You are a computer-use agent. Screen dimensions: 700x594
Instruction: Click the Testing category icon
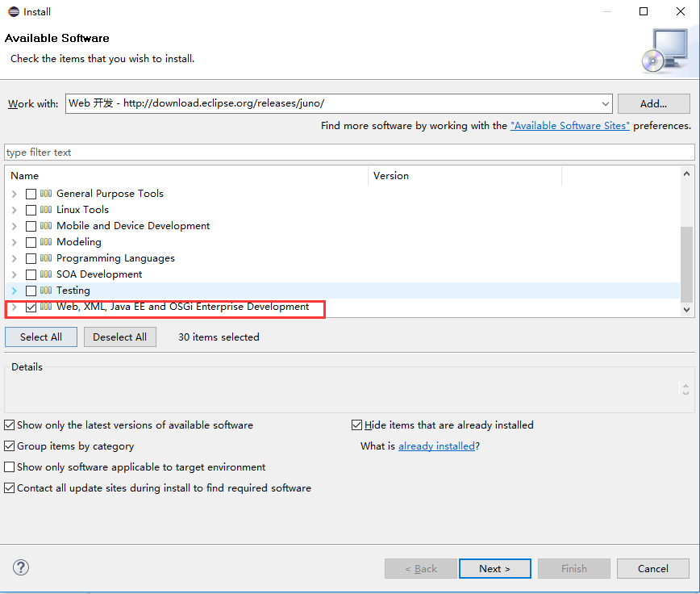tap(46, 291)
